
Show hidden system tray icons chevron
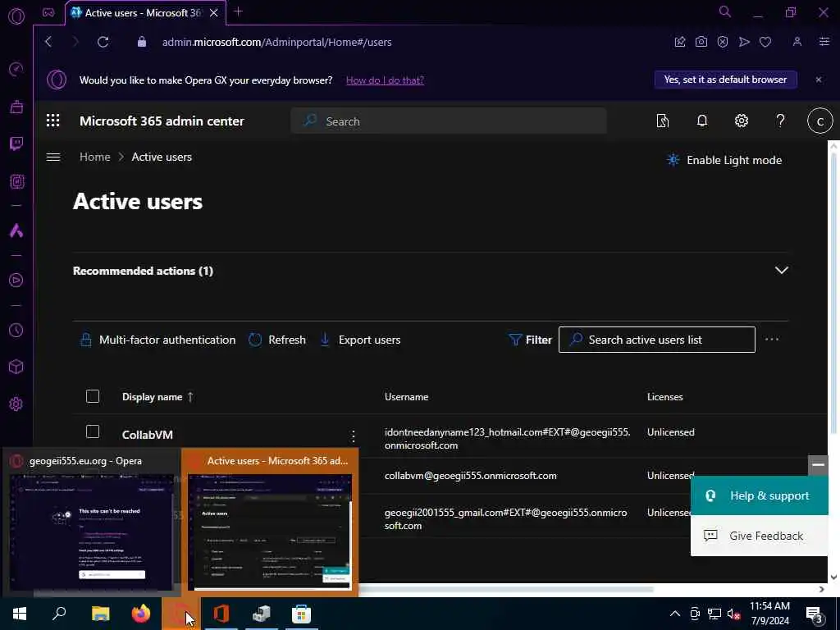pyautogui.click(x=675, y=614)
